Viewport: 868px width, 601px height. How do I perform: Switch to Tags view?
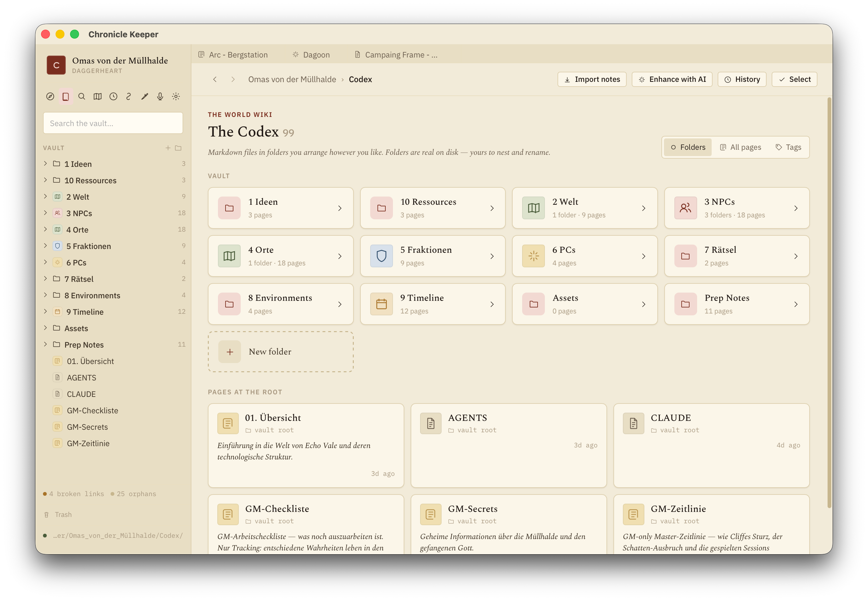coord(789,147)
